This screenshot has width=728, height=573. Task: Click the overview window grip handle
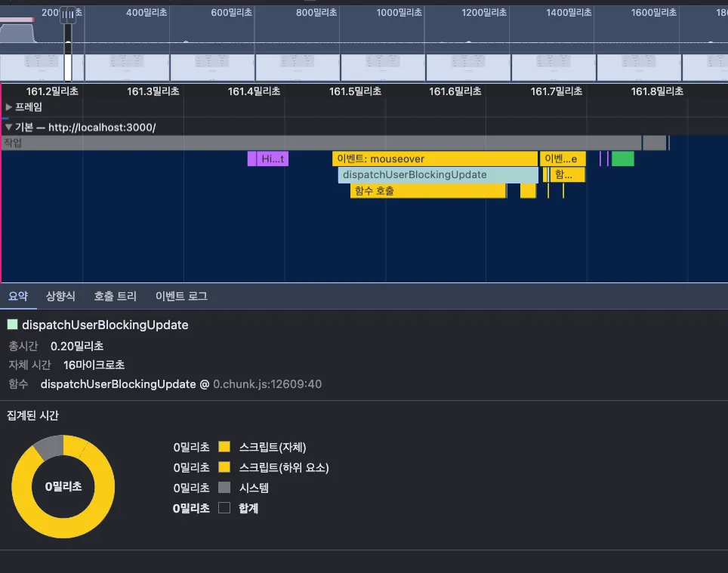tap(68, 14)
